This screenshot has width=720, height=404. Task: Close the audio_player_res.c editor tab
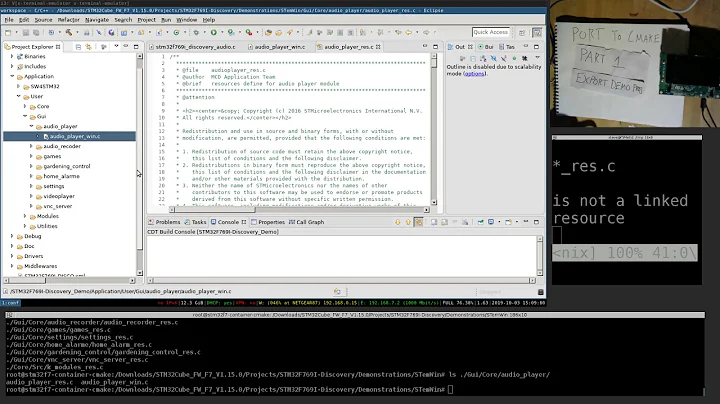pos(378,47)
